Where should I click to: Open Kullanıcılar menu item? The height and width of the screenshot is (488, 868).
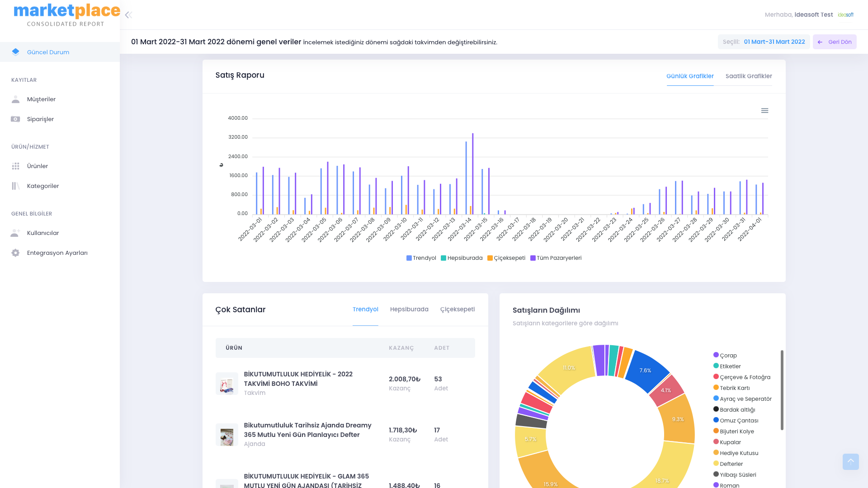[x=60, y=233]
